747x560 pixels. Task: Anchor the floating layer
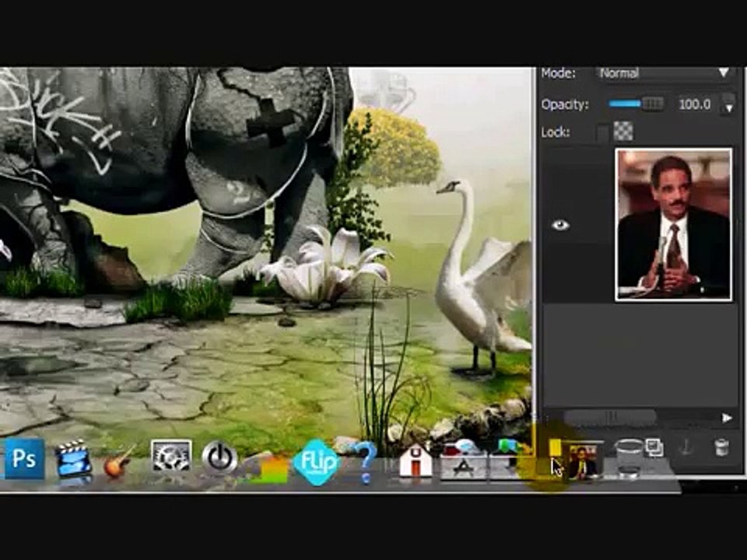tap(686, 449)
